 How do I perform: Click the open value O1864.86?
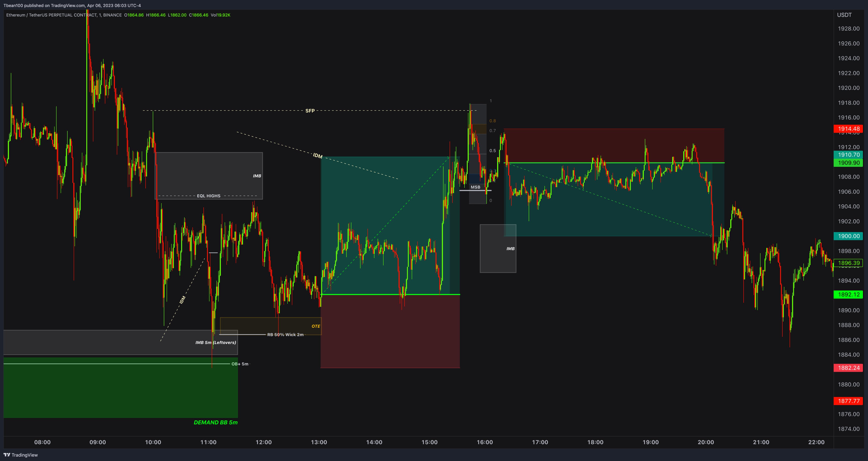pyautogui.click(x=134, y=15)
